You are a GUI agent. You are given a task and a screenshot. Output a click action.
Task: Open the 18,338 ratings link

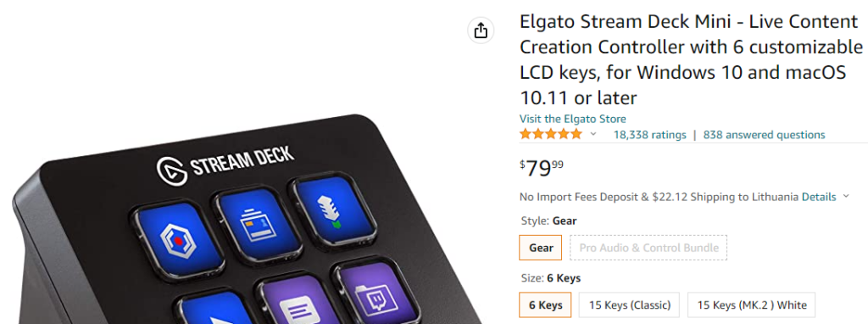(x=649, y=135)
